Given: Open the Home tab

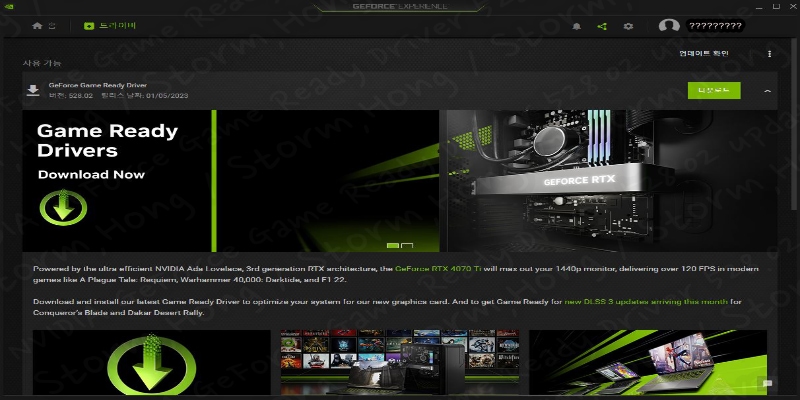Looking at the screenshot, I should [x=44, y=26].
